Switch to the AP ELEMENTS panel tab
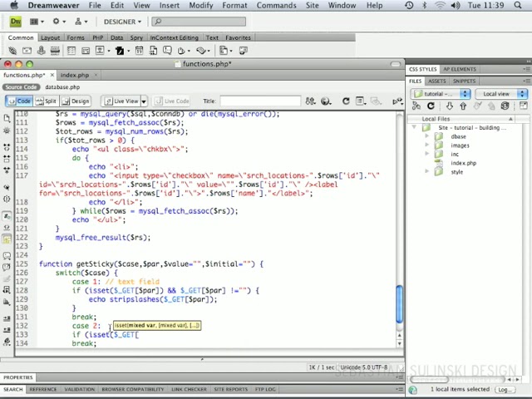Screen dimensions: 532x399 coord(460,69)
